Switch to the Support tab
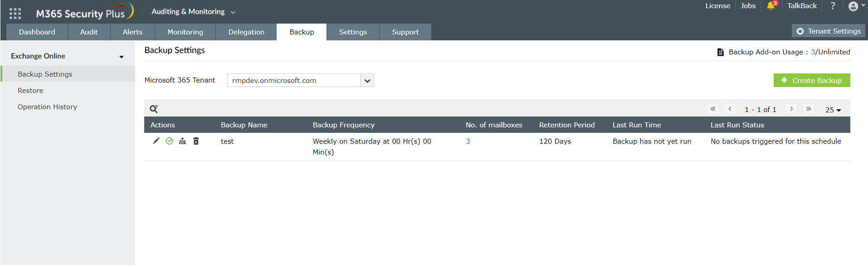The height and width of the screenshot is (267, 868). click(x=405, y=32)
